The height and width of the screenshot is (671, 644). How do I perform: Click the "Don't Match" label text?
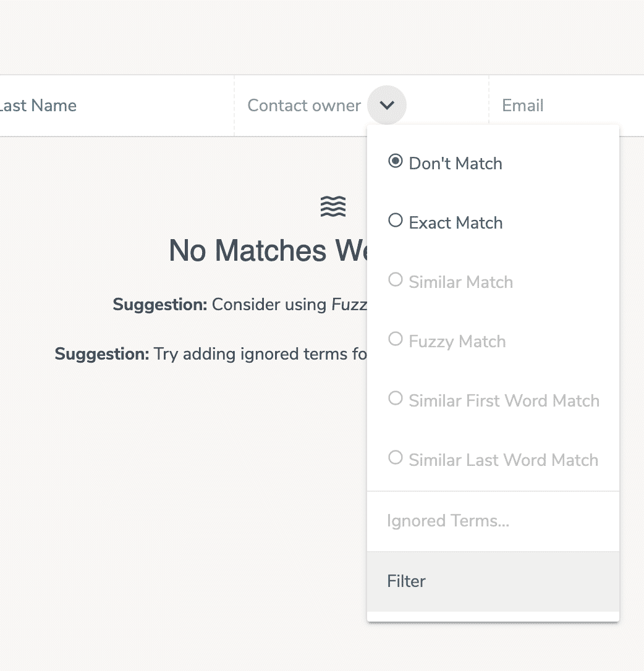tap(455, 164)
